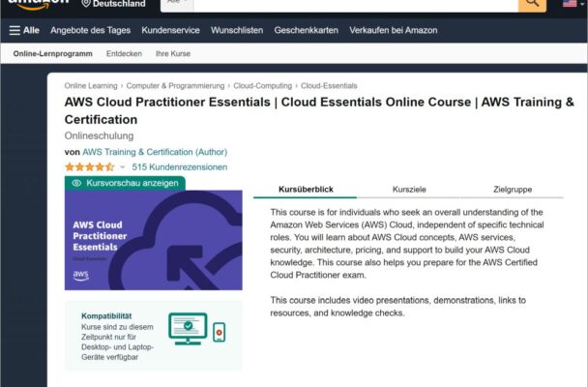Image resolution: width=588 pixels, height=387 pixels.
Task: Click the AWS course preview thumbnail
Action: [x=153, y=239]
